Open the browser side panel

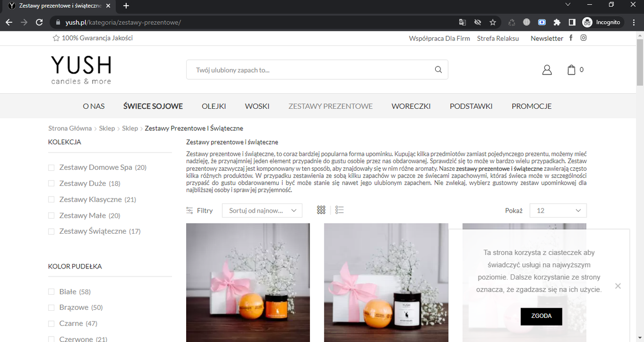coord(572,22)
